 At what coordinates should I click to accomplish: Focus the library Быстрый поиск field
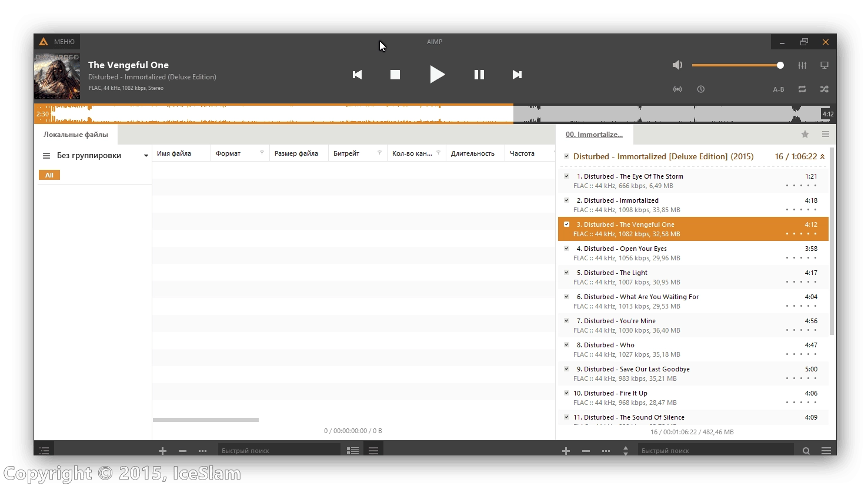click(x=279, y=451)
